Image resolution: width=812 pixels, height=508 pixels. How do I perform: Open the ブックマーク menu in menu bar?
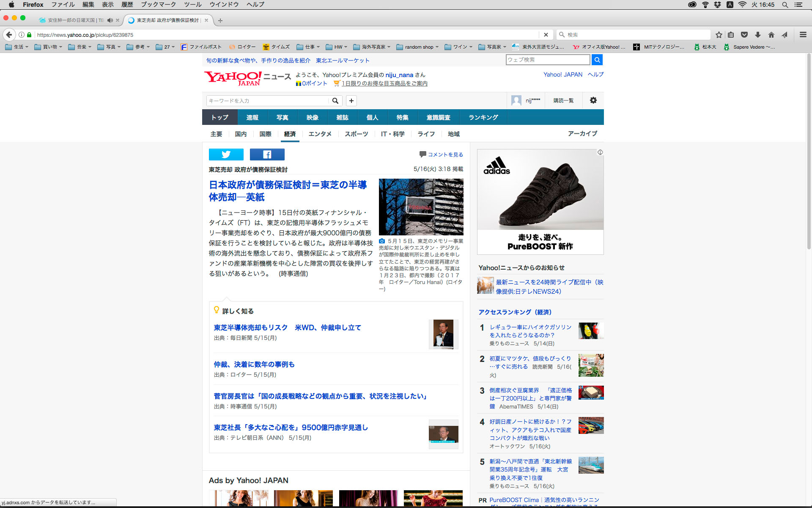click(158, 5)
